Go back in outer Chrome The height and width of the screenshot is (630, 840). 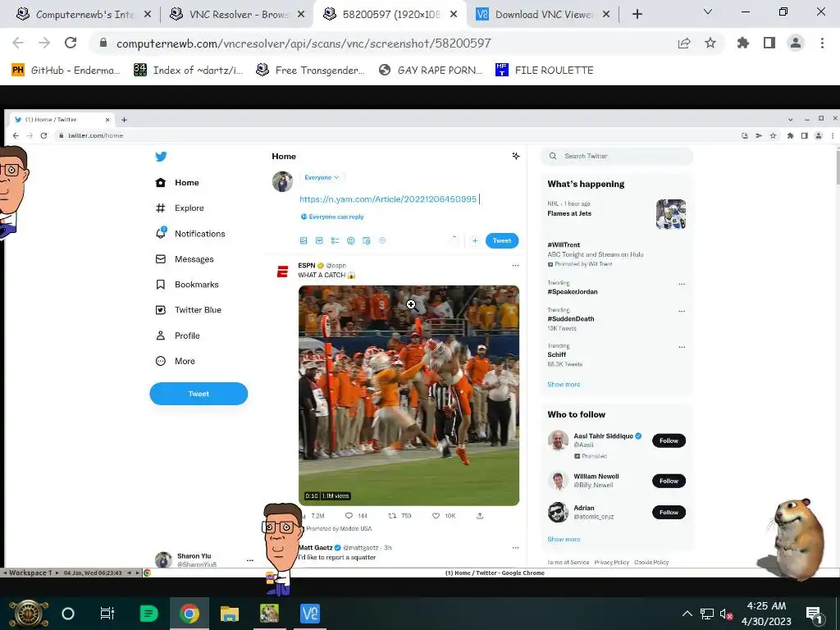[x=18, y=43]
